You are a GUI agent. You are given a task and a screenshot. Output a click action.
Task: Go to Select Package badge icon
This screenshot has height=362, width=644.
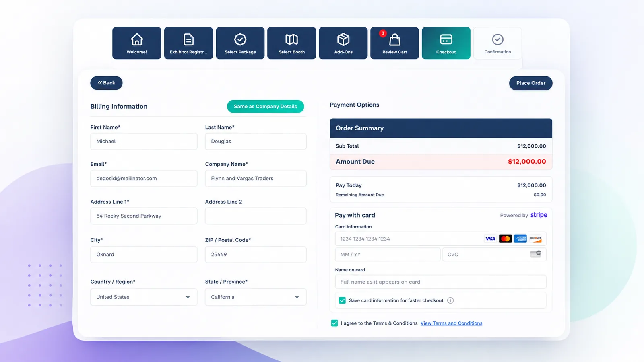(x=240, y=39)
